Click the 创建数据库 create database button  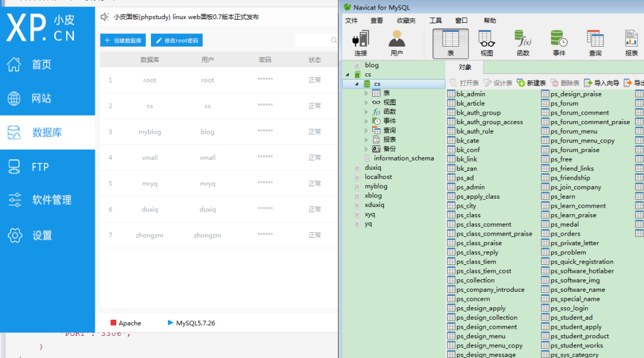click(x=123, y=41)
